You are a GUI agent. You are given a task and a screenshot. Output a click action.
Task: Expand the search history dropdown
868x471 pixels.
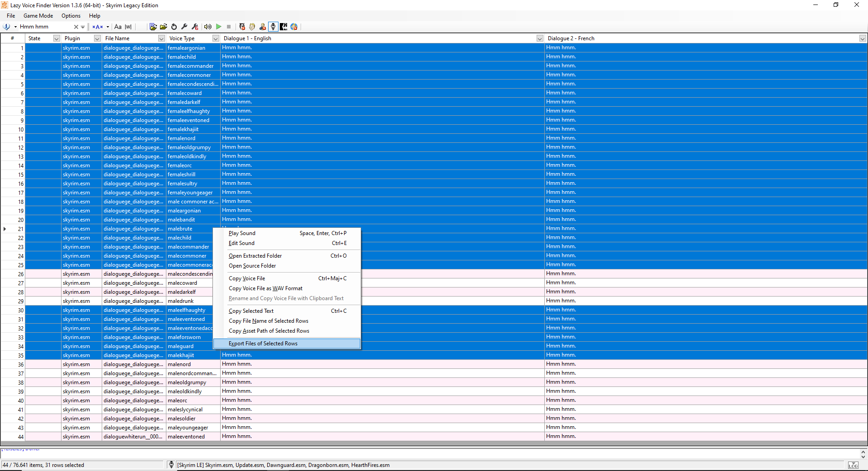[83, 27]
